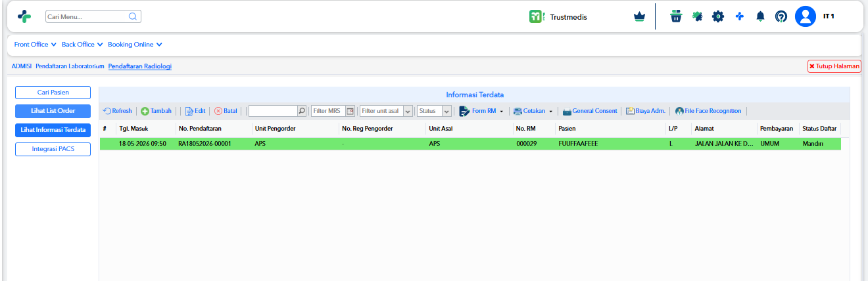
Task: Click the JALAN JALAN KE D... address cell
Action: click(x=724, y=143)
